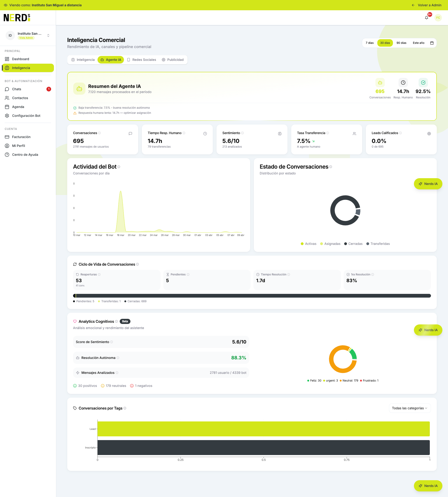Open the custom date range calendar picker
The height and width of the screenshot is (497, 448).
click(432, 43)
